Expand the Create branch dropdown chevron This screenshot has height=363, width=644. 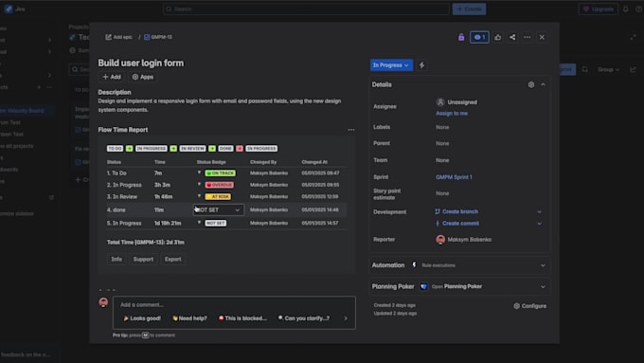pos(539,212)
